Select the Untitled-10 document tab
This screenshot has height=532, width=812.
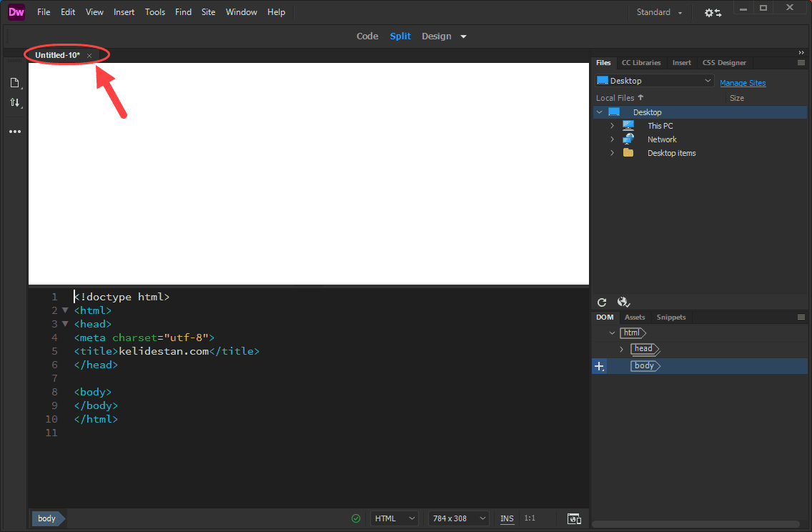click(x=57, y=55)
